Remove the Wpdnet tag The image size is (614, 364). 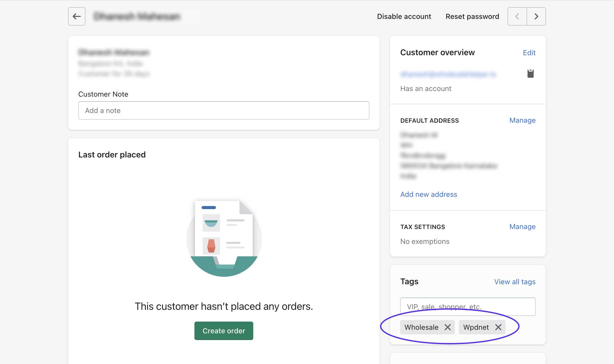point(498,327)
